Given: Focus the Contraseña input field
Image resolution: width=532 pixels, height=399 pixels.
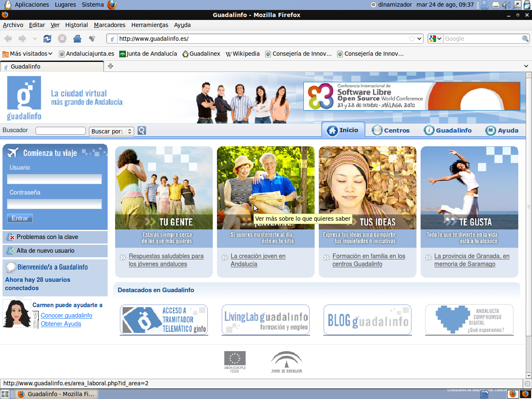Looking at the screenshot, I should (x=54, y=204).
